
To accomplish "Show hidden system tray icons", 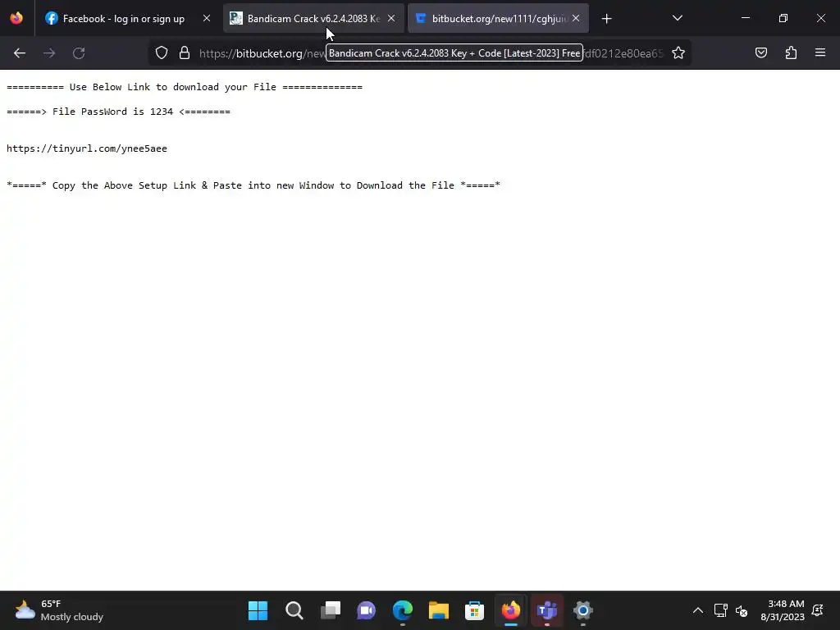I will (698, 610).
